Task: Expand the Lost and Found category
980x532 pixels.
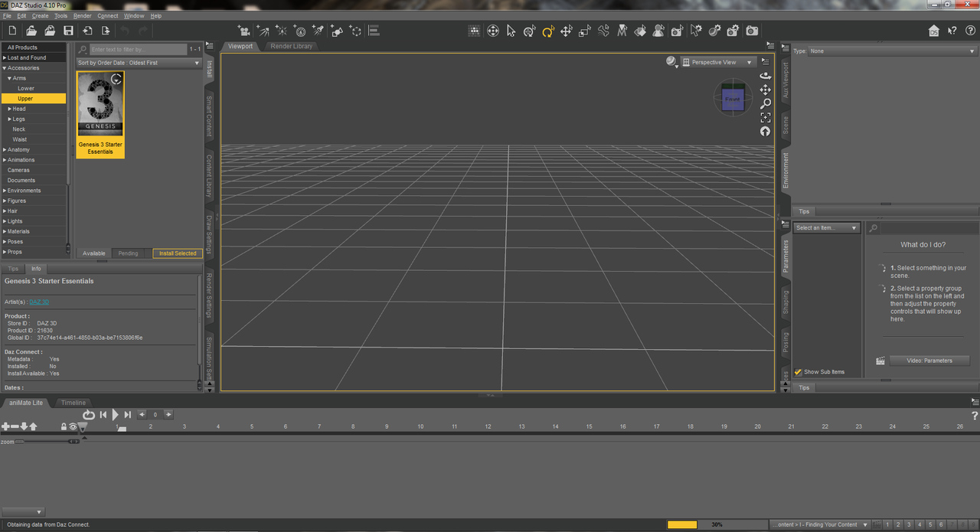Action: pos(4,57)
